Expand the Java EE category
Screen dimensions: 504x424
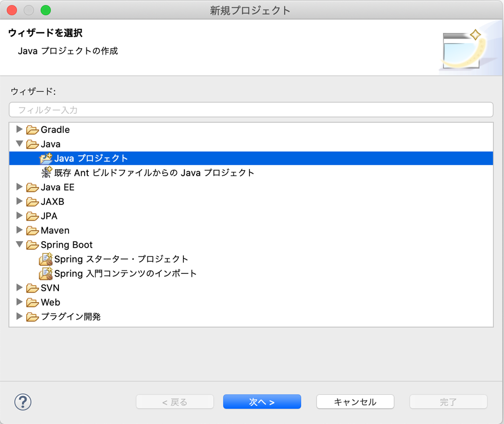19,187
